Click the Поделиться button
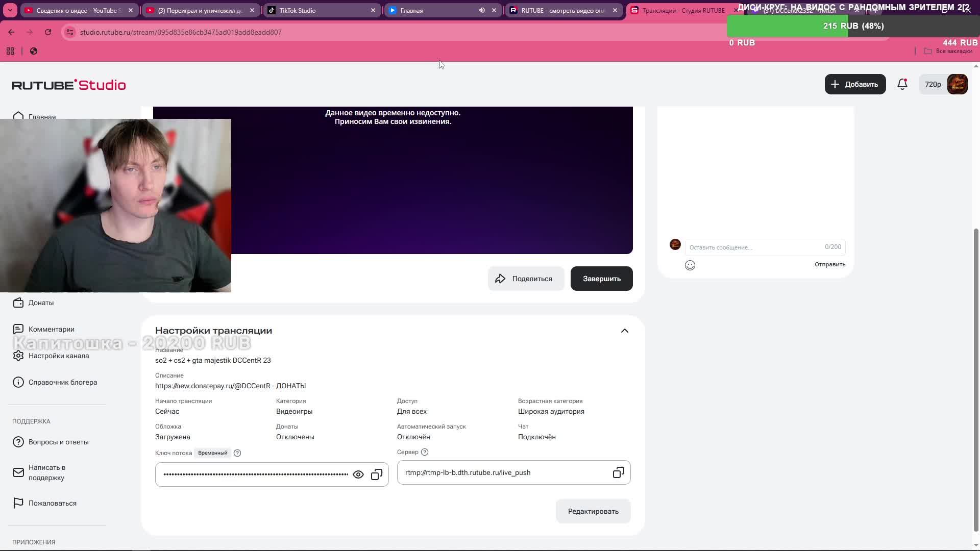 (x=525, y=279)
